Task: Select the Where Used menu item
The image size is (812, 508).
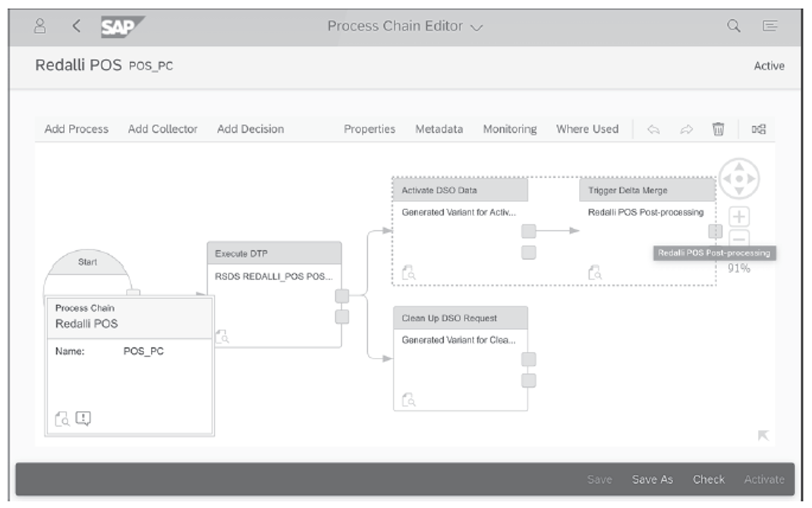Action: click(x=588, y=129)
